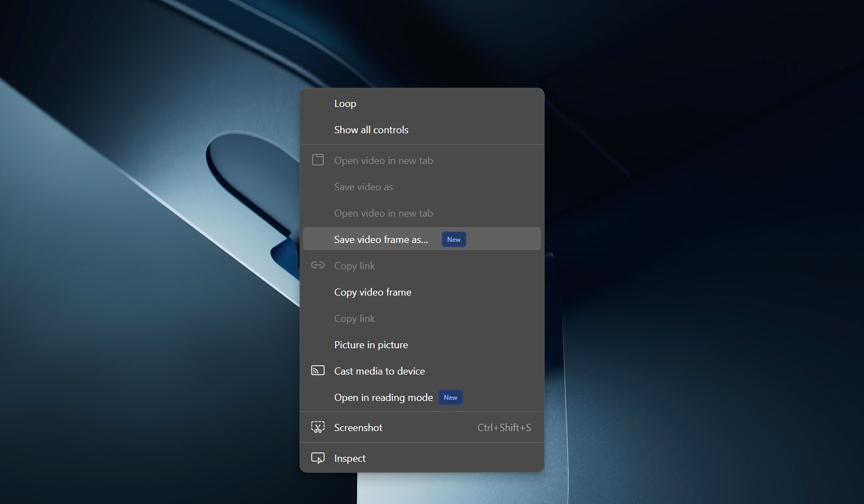Screen dimensions: 864x504
Task: Click the New badge beside Save video frame as
Action: click(x=454, y=240)
